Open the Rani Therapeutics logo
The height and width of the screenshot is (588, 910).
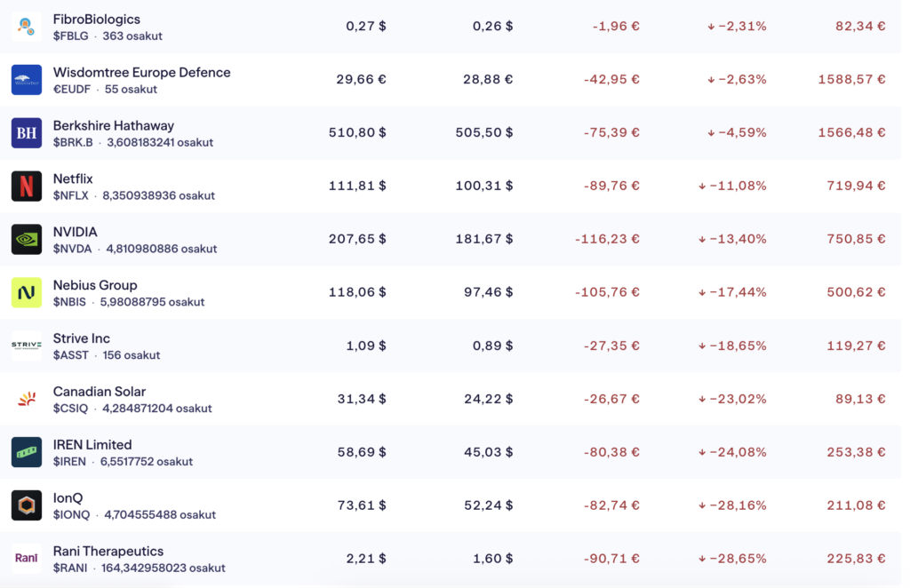27,559
